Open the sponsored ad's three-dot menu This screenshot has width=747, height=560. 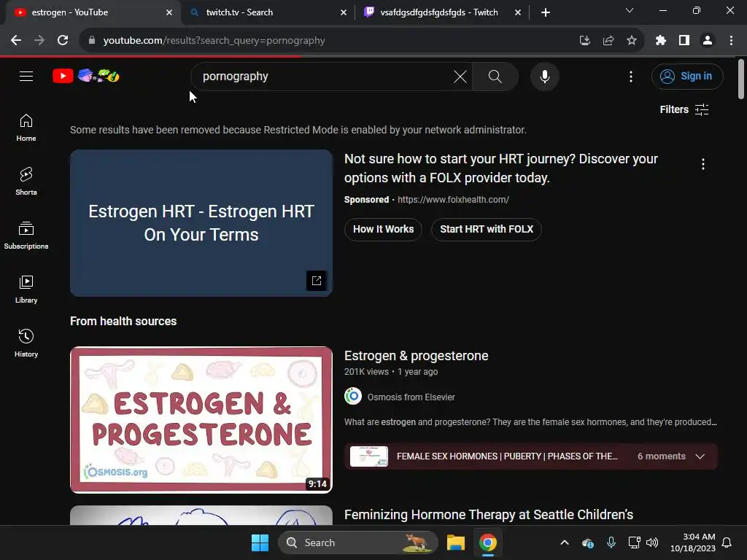(x=703, y=164)
